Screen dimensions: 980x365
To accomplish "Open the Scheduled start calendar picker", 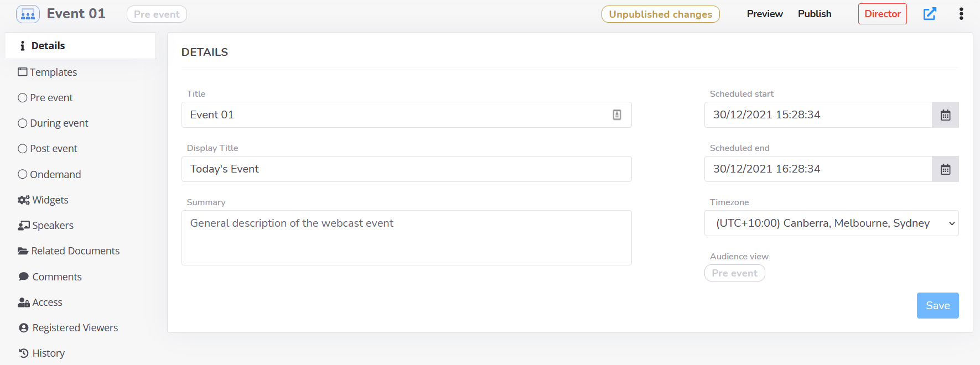I will (945, 115).
